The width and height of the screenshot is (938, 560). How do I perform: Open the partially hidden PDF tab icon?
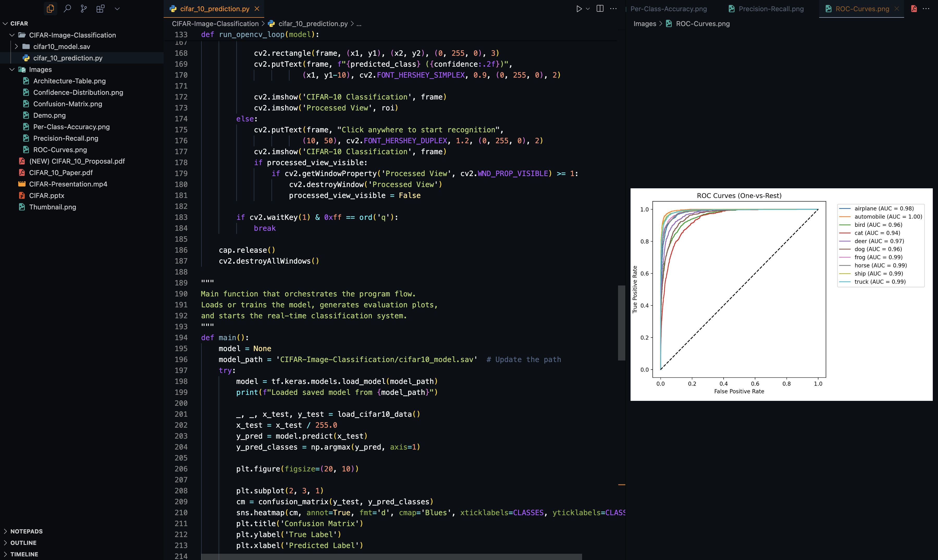(x=914, y=9)
